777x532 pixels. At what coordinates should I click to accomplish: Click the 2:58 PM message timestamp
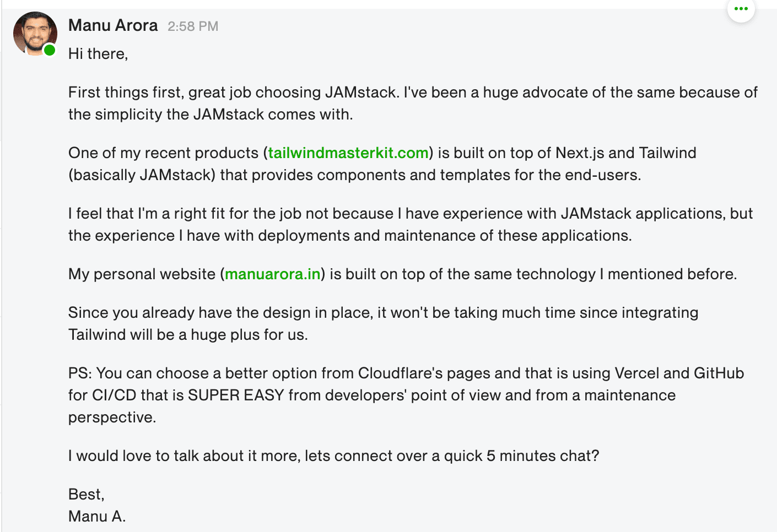193,26
